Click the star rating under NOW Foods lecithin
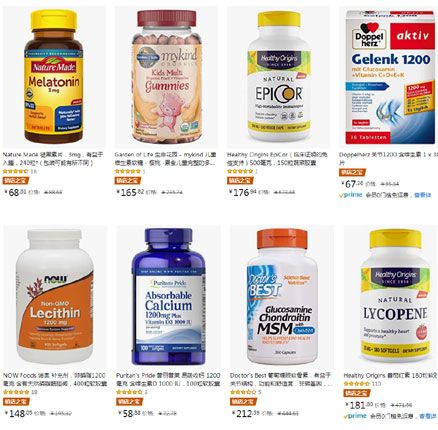The width and height of the screenshot is (438, 430). pos(16,392)
